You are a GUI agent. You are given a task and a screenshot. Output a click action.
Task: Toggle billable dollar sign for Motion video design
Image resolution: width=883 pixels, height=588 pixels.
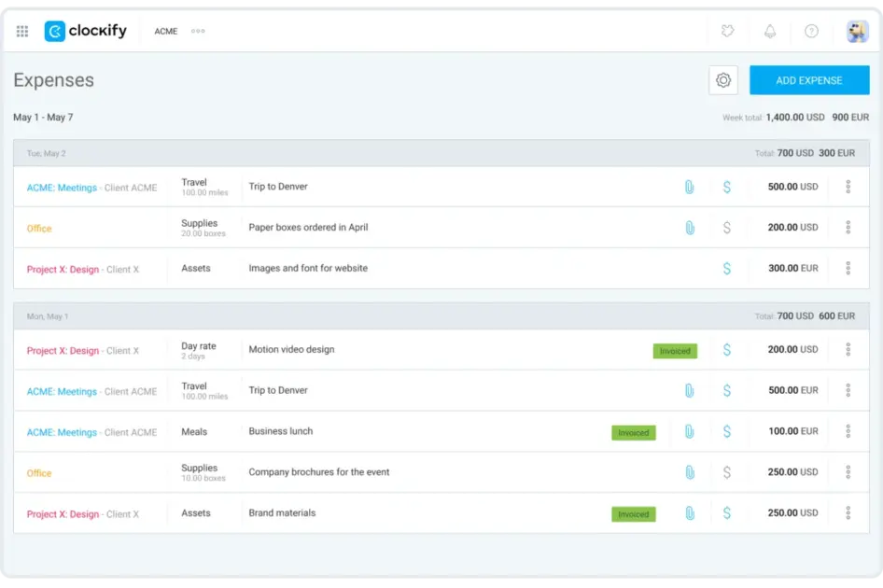tap(726, 350)
